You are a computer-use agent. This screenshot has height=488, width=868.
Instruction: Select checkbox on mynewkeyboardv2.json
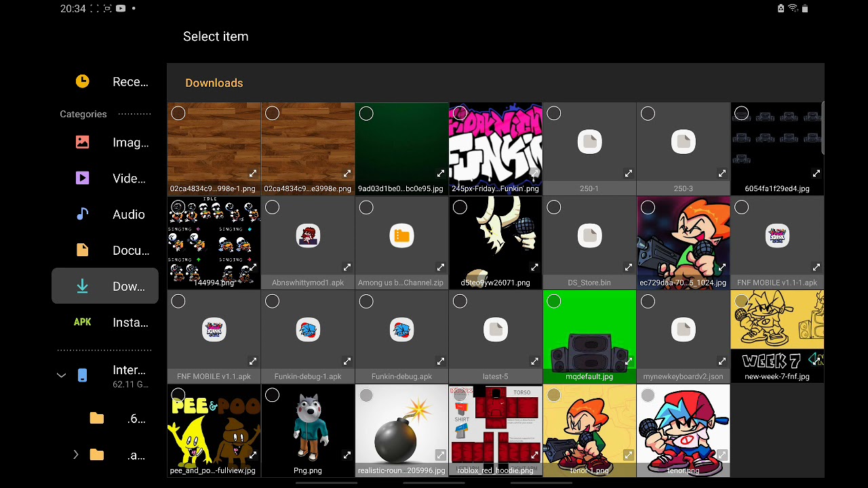[648, 301]
